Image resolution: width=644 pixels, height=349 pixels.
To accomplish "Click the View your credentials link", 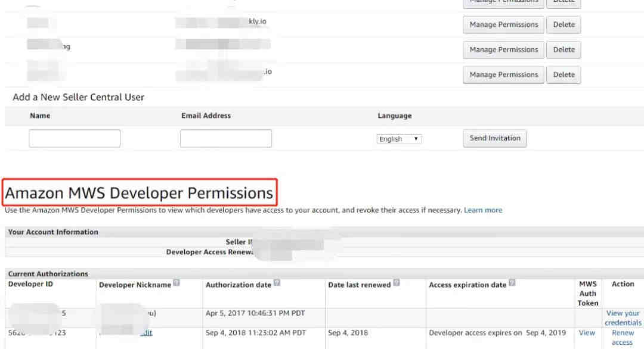I will pyautogui.click(x=623, y=317).
